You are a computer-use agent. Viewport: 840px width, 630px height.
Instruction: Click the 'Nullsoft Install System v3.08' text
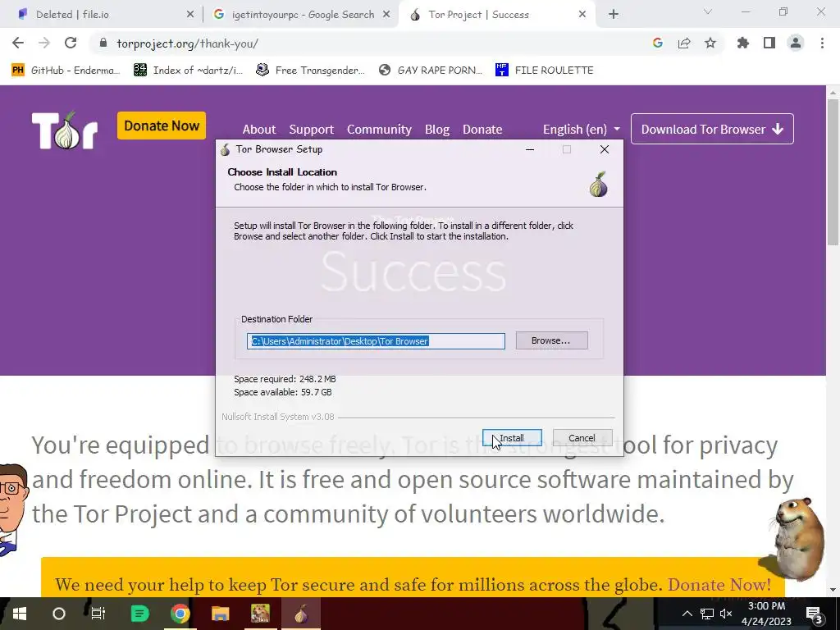[x=278, y=417]
